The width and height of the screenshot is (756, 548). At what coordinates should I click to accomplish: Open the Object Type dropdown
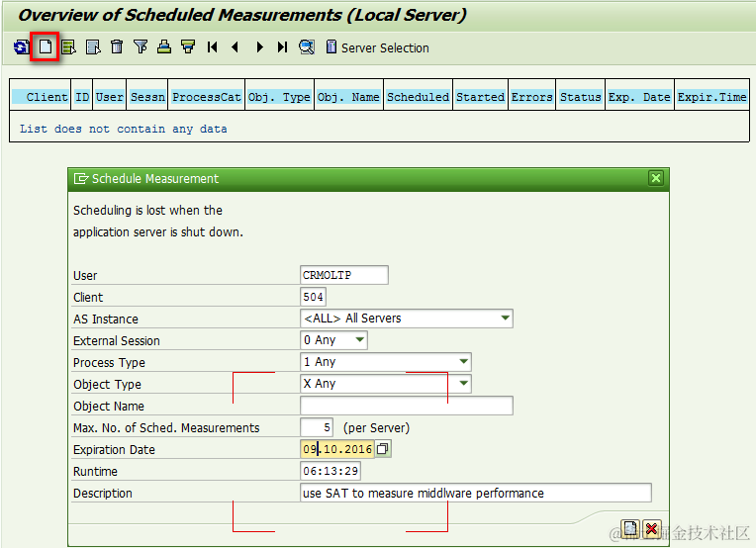click(x=463, y=383)
